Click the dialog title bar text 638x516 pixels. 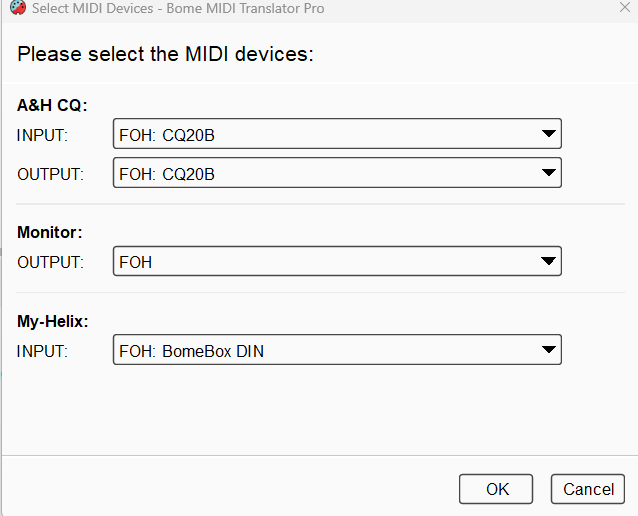(x=178, y=9)
